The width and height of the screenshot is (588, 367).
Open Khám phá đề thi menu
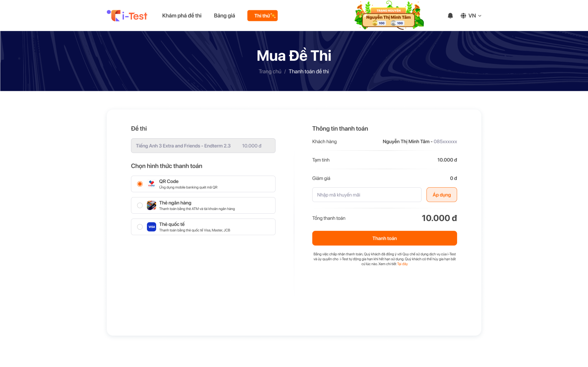(x=182, y=16)
